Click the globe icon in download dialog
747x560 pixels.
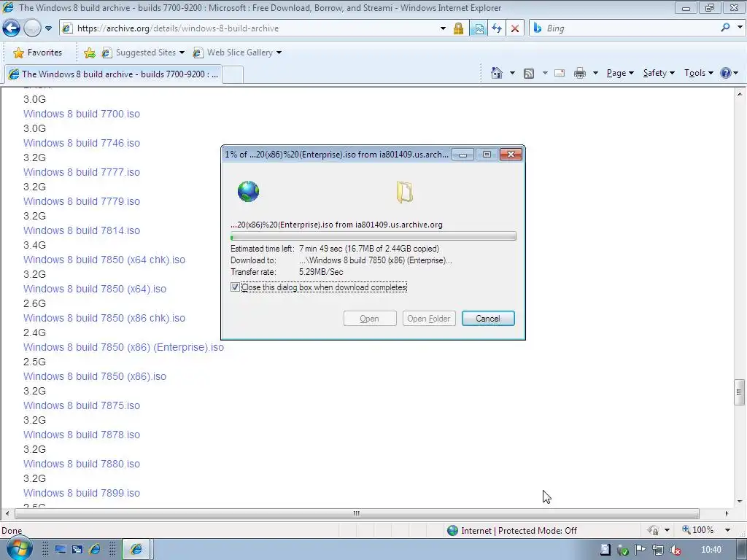pyautogui.click(x=248, y=192)
